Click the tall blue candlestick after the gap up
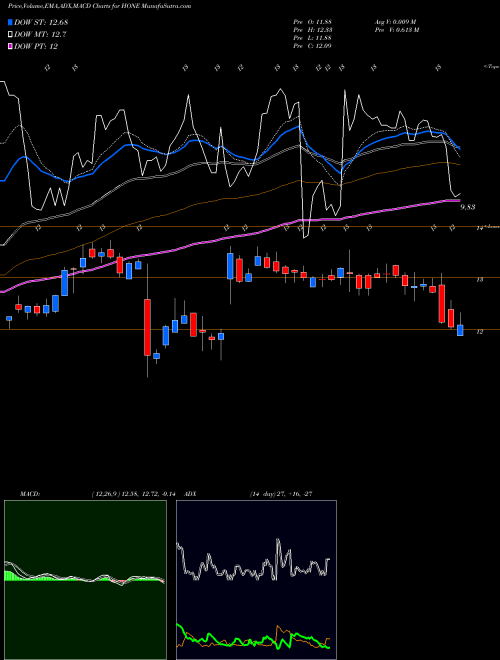Screen dimensions: 500x660 (230, 266)
